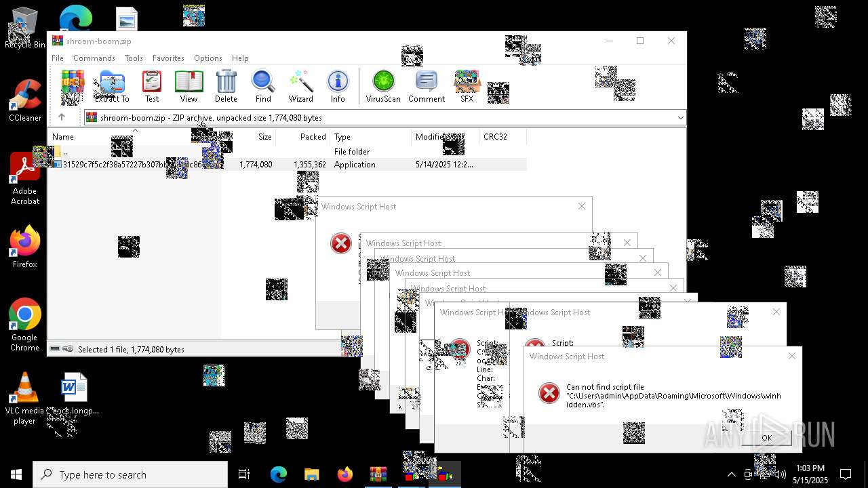868x488 pixels.
Task: Open Task View on taskbar
Action: click(x=244, y=474)
